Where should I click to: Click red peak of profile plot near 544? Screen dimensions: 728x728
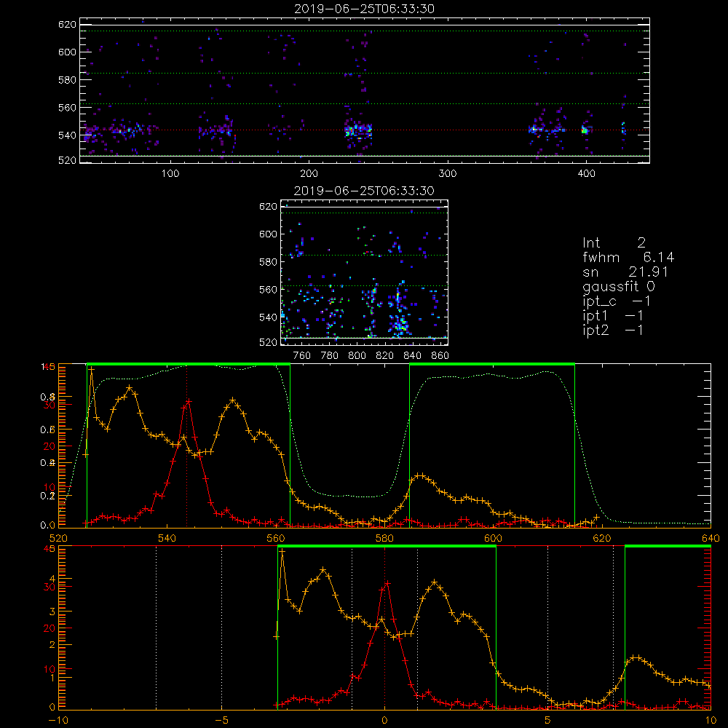point(189,400)
